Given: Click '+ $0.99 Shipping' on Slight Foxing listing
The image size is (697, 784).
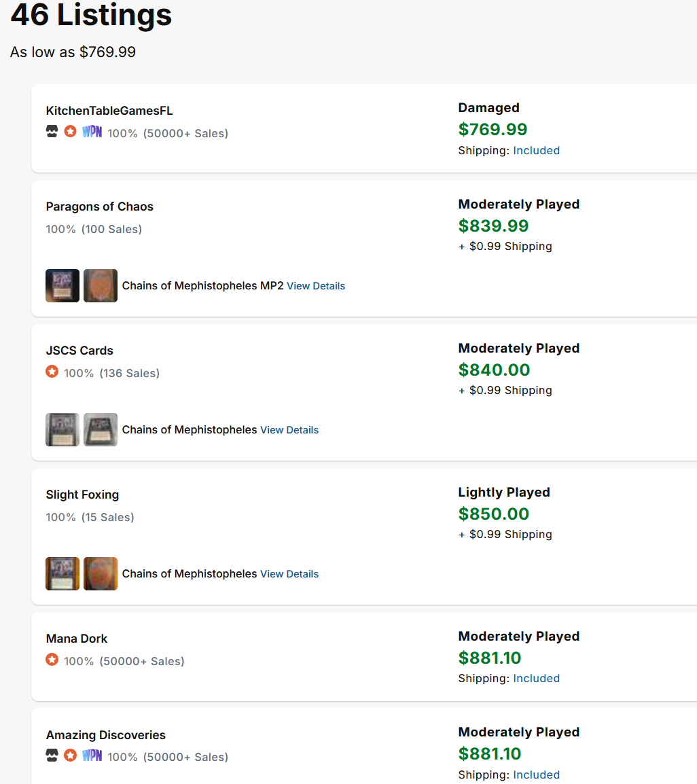Looking at the screenshot, I should pyautogui.click(x=505, y=534).
